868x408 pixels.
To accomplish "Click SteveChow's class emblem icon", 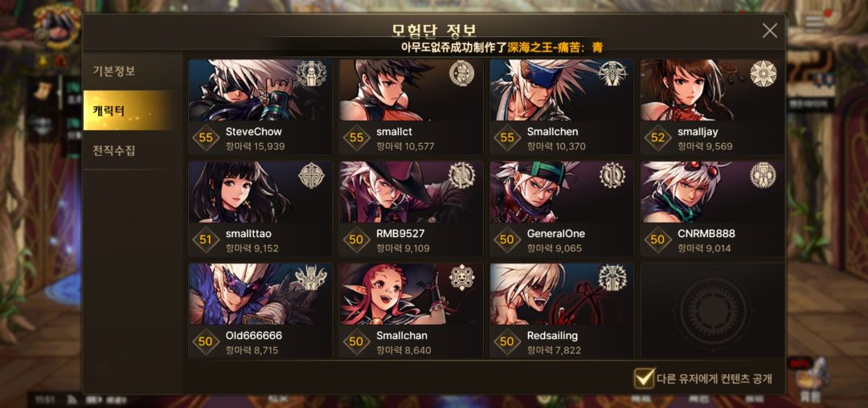I will pyautogui.click(x=310, y=74).
